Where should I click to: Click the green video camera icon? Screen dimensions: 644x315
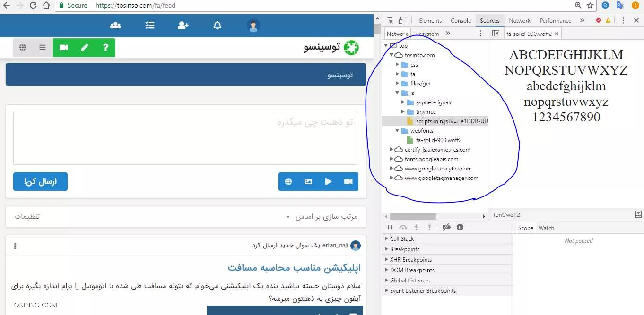63,47
